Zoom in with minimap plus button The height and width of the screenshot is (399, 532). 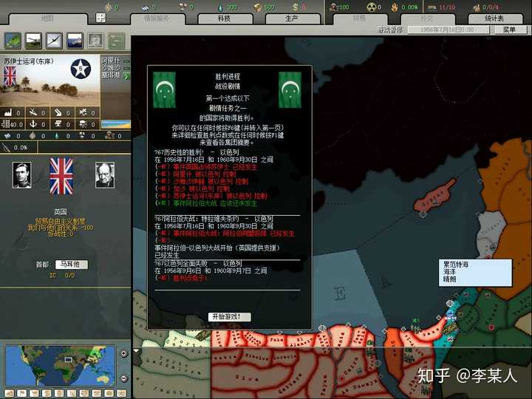(x=124, y=353)
